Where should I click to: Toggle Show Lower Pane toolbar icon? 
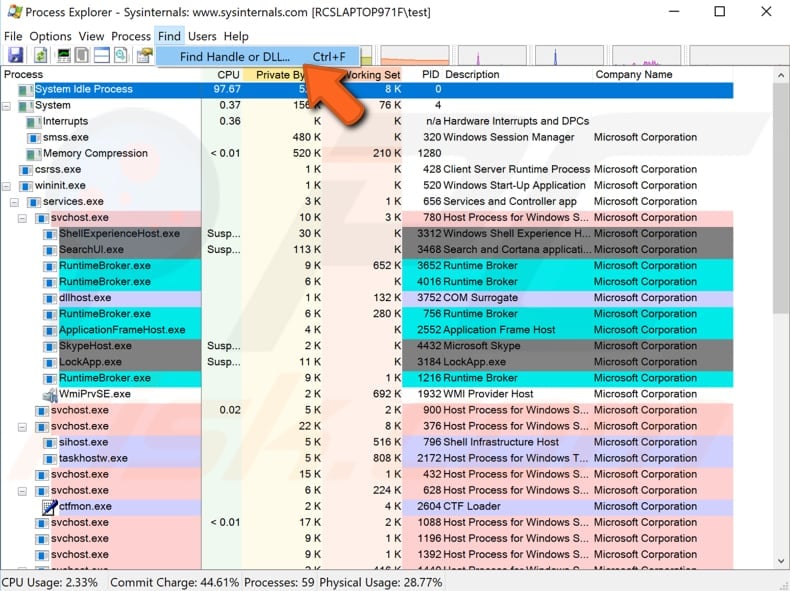point(102,55)
